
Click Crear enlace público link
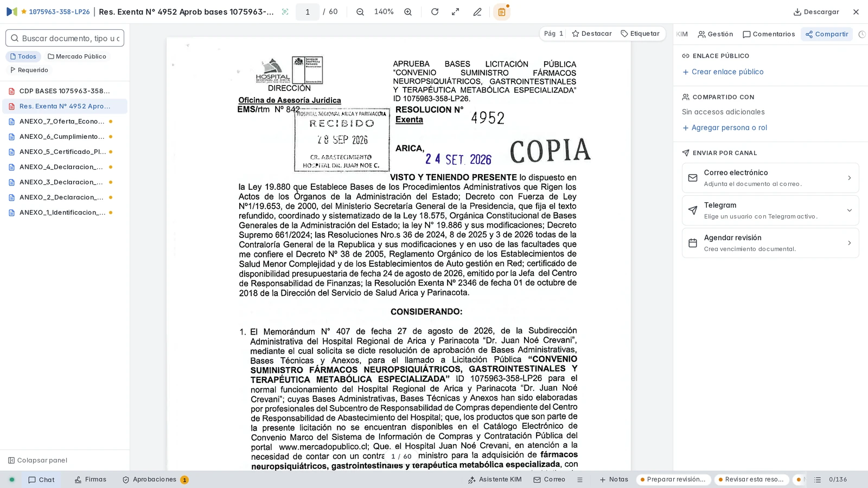(x=723, y=72)
